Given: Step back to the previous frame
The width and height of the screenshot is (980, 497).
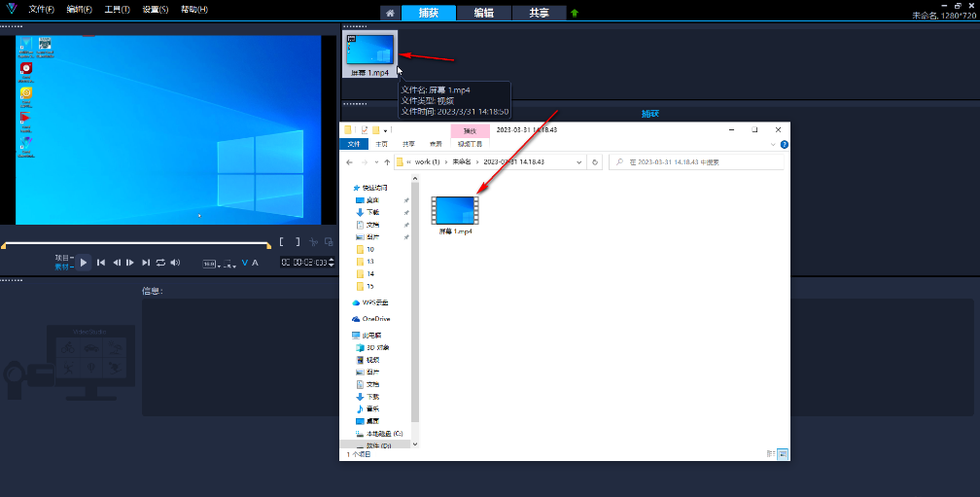Looking at the screenshot, I should pos(117,263).
